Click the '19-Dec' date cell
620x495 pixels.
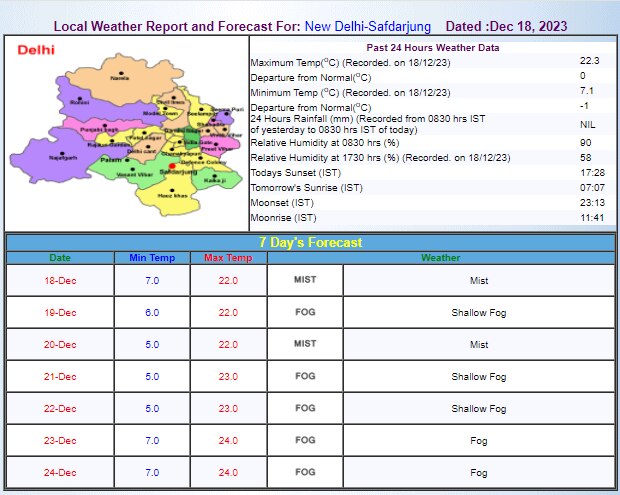pos(60,313)
